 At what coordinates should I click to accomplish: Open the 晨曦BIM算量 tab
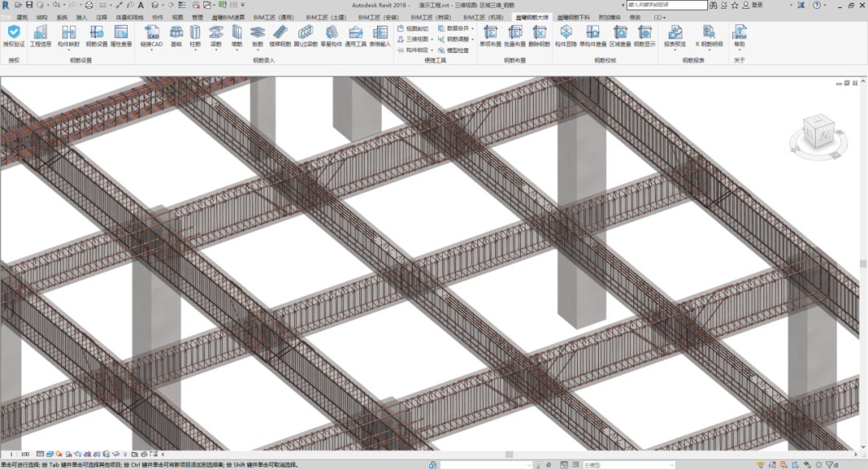228,18
